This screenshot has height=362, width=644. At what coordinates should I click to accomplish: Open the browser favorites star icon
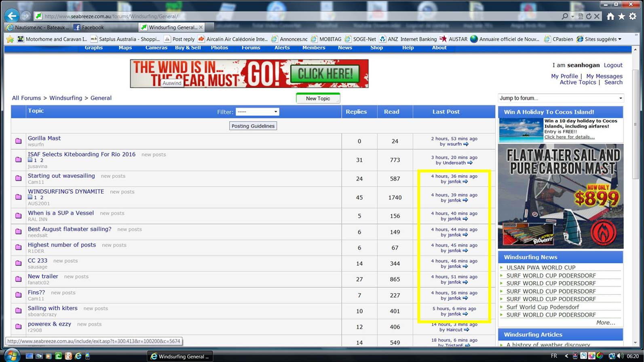click(621, 16)
